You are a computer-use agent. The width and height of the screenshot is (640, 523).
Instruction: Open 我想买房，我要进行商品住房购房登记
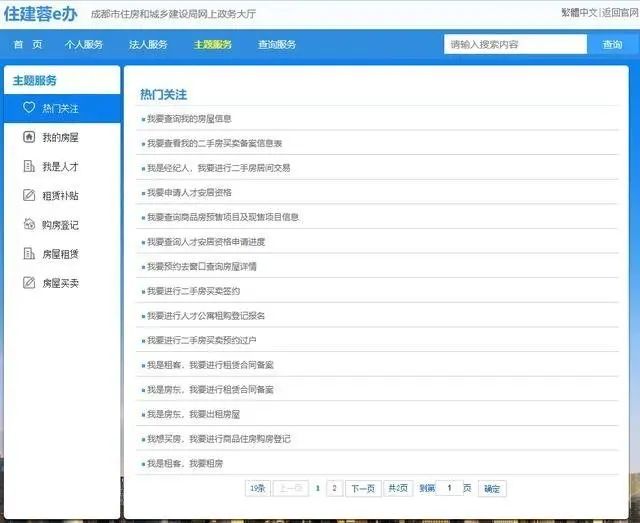219,439
